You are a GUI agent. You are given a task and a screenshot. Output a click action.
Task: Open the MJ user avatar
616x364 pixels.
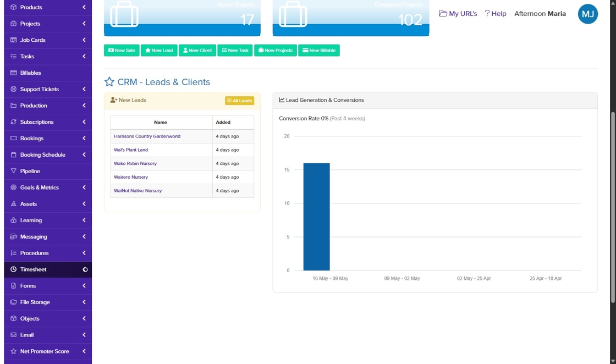588,14
